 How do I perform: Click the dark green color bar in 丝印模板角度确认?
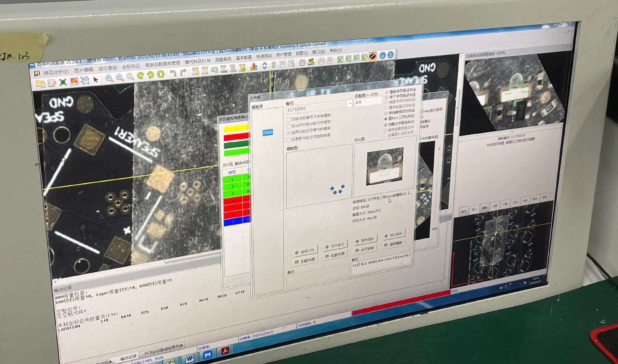(236, 145)
